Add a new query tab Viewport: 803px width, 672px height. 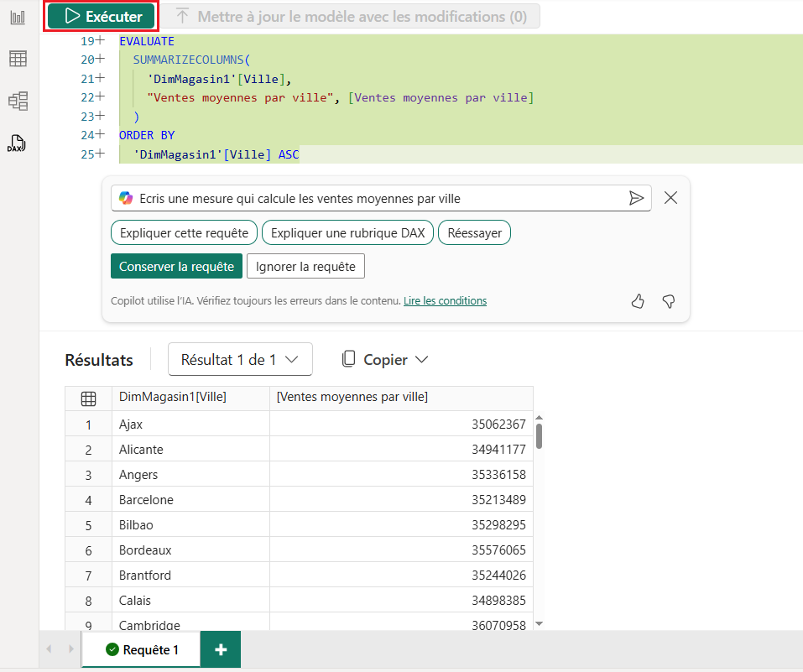[x=221, y=649]
